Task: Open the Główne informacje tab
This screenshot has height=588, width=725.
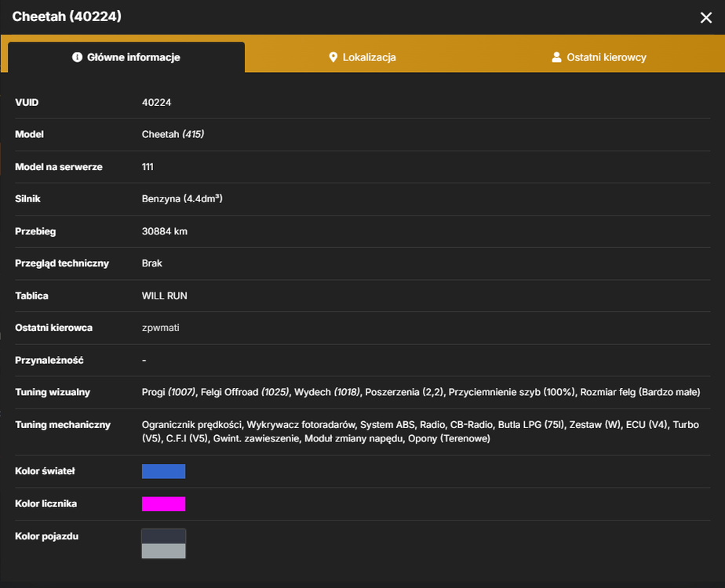Action: (126, 57)
